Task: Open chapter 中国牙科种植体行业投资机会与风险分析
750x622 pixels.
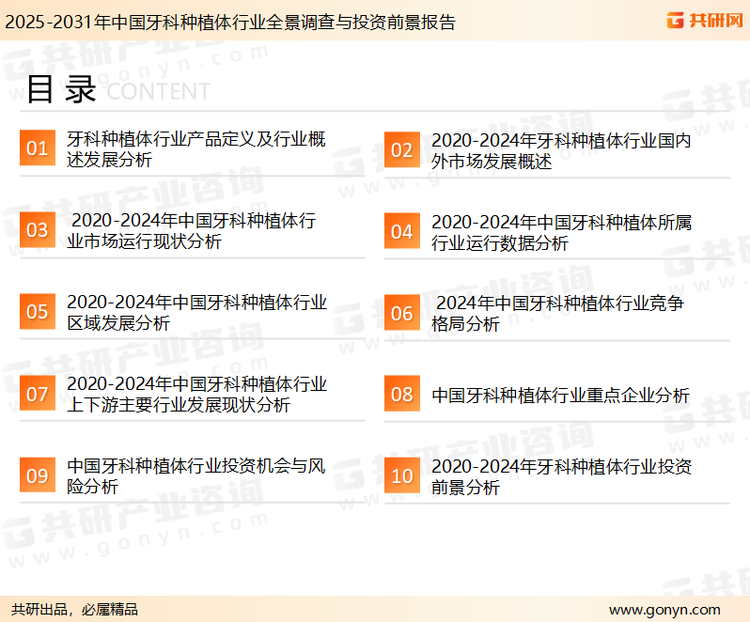Action: 196,476
